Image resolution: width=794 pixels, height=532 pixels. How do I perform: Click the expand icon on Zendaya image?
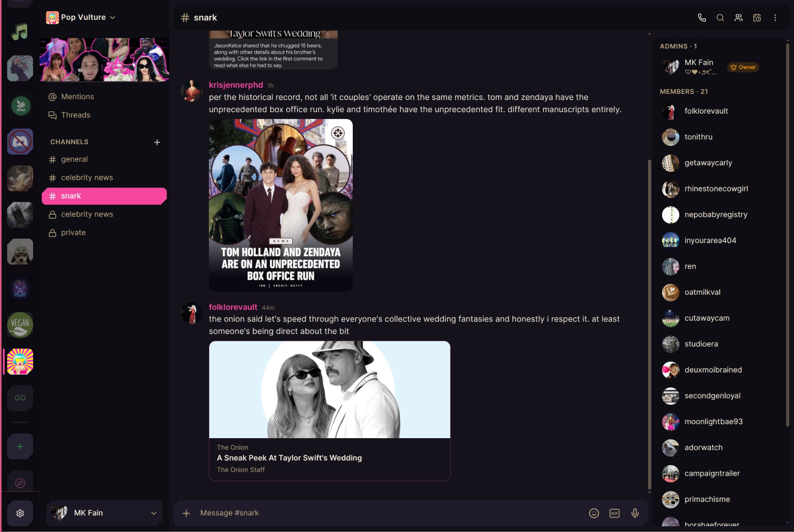click(338, 133)
